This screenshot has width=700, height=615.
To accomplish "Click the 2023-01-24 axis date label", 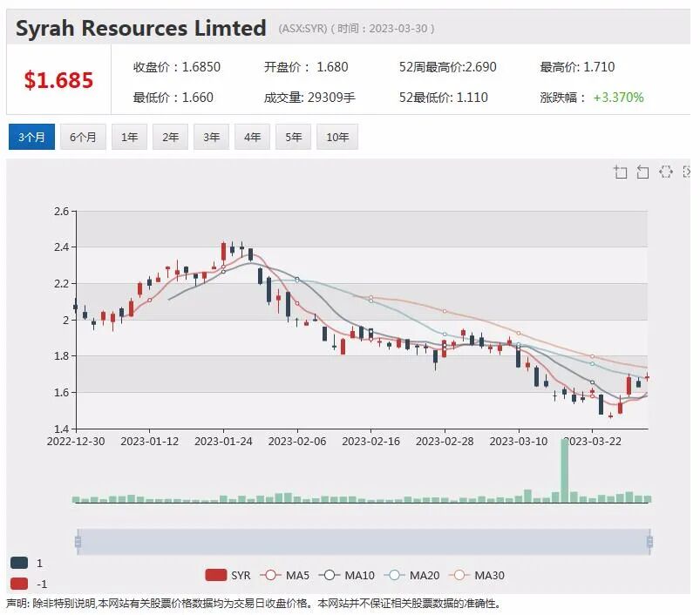I will 223,441.
